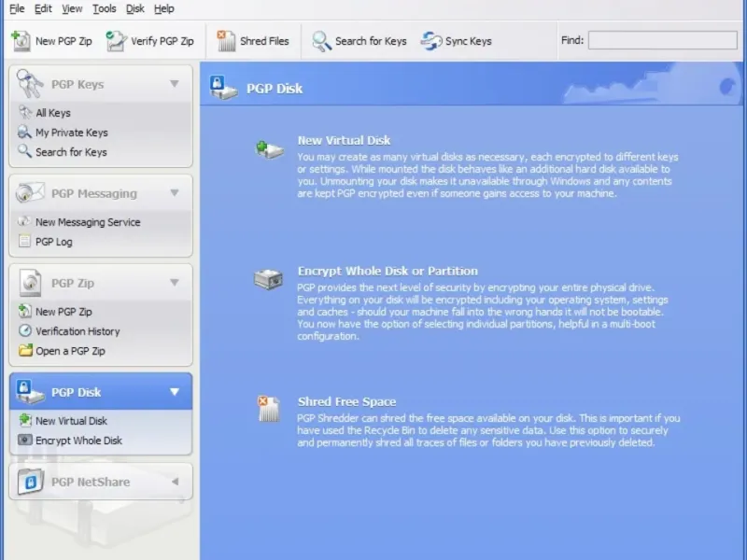The image size is (747, 560).
Task: Select All Keys in the sidebar
Action: coord(53,113)
